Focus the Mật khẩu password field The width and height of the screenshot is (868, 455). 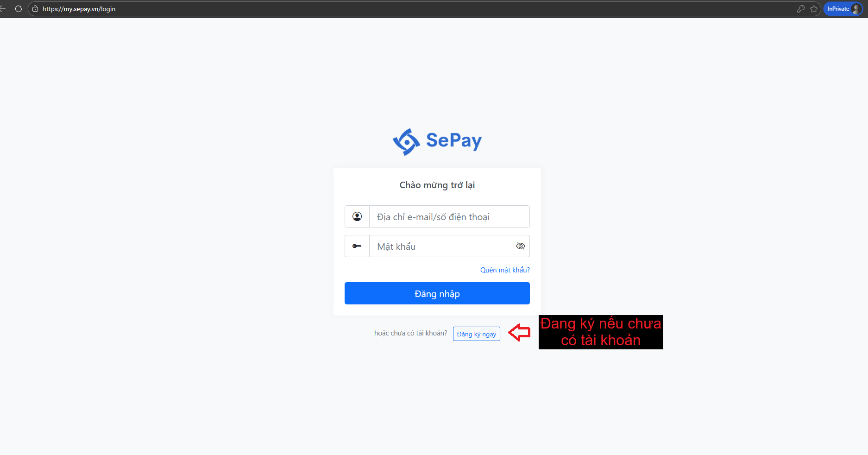[442, 246]
